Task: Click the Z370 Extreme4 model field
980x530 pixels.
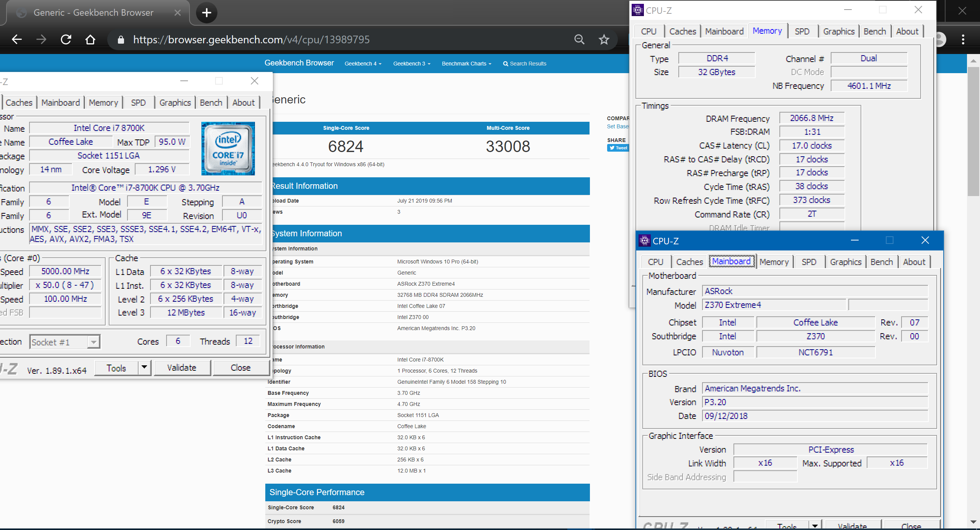Action: (774, 305)
